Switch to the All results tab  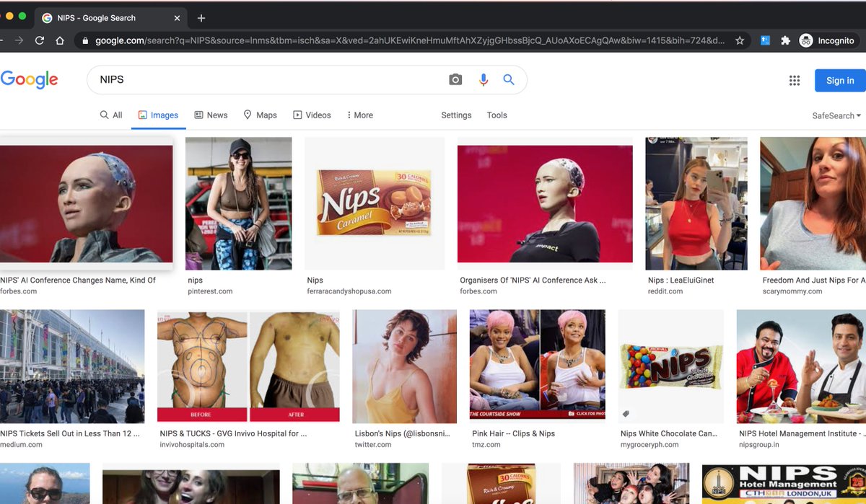click(111, 115)
